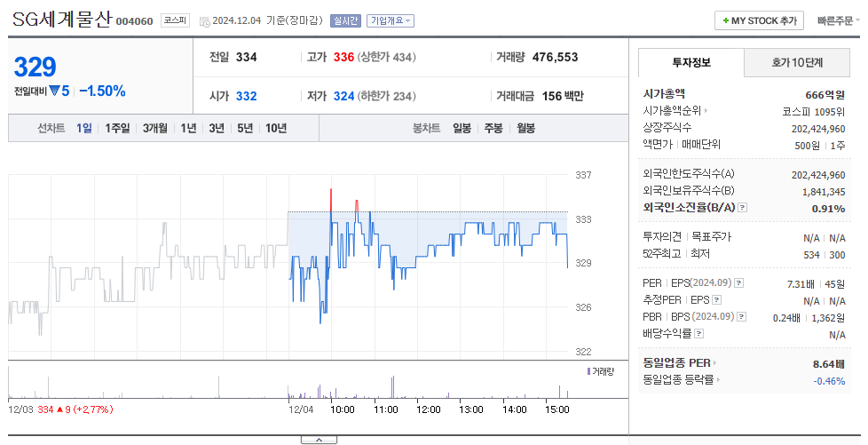
Task: Click the 외국인소진율 value 0.91%
Action: pos(828,209)
